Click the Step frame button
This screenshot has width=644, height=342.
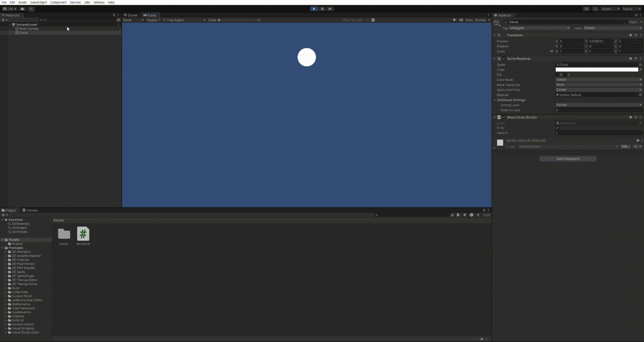pos(330,8)
